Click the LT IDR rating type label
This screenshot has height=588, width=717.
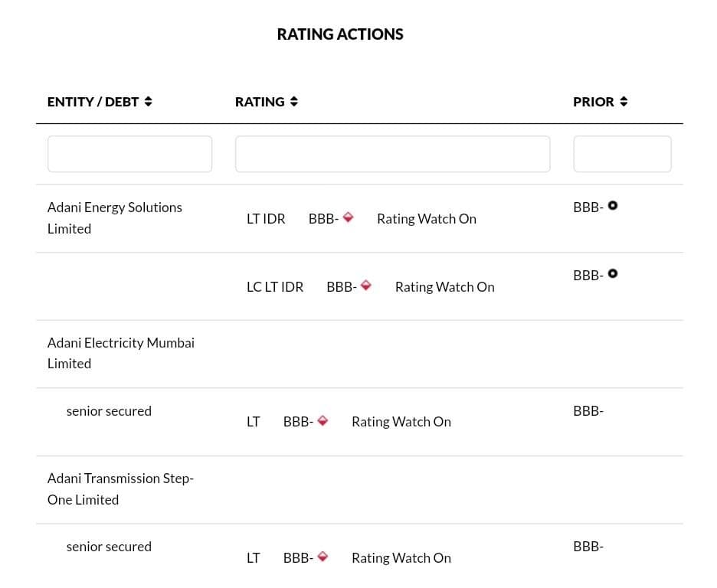click(x=266, y=219)
